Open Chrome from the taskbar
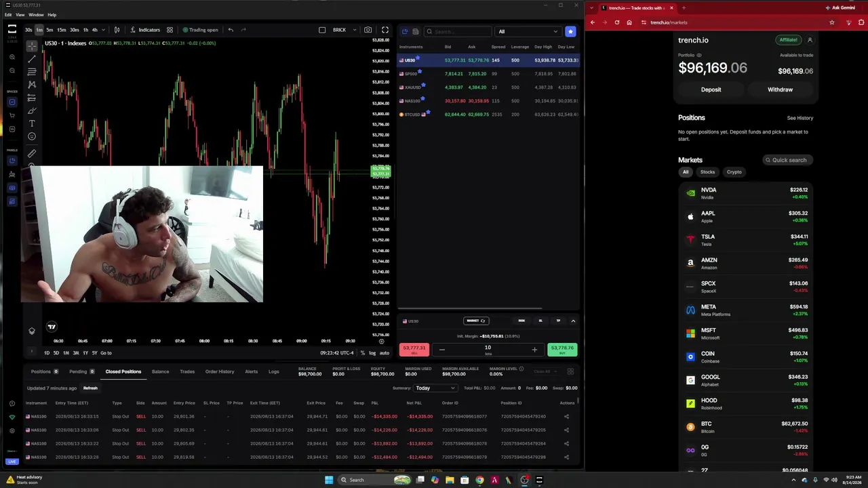The image size is (868, 488). tap(479, 480)
